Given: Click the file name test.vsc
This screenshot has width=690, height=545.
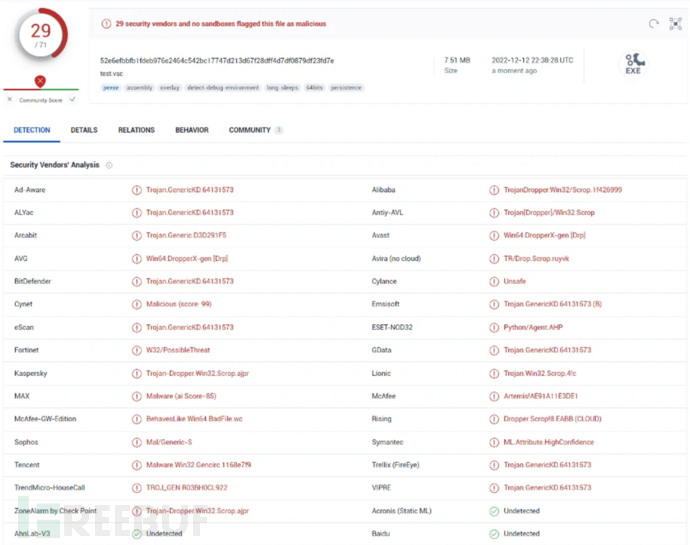Looking at the screenshot, I should pyautogui.click(x=111, y=74).
